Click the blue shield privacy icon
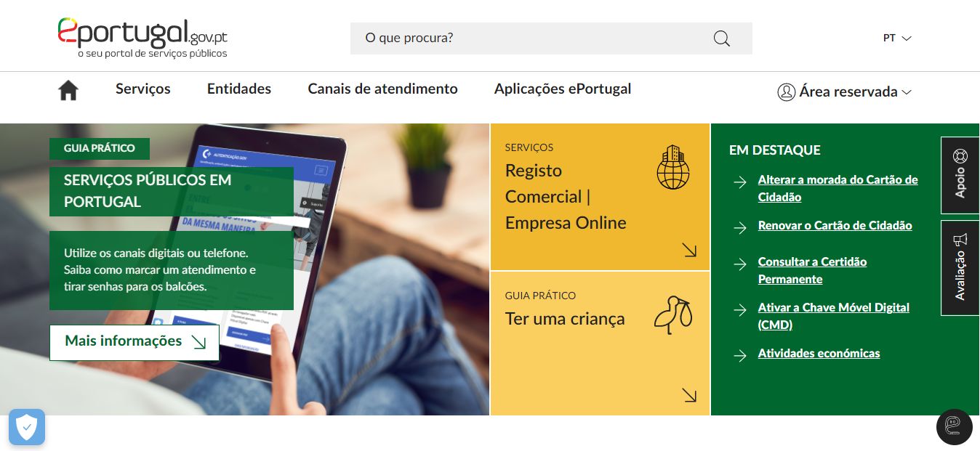 pyautogui.click(x=27, y=427)
